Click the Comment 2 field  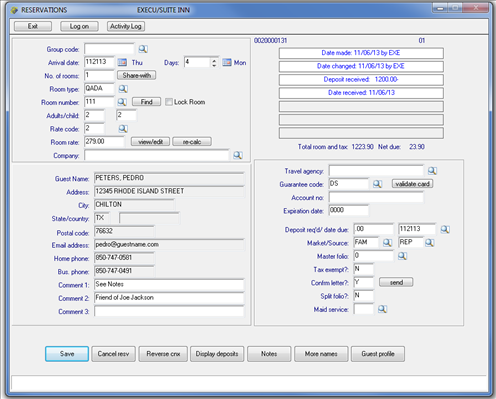[x=169, y=298]
